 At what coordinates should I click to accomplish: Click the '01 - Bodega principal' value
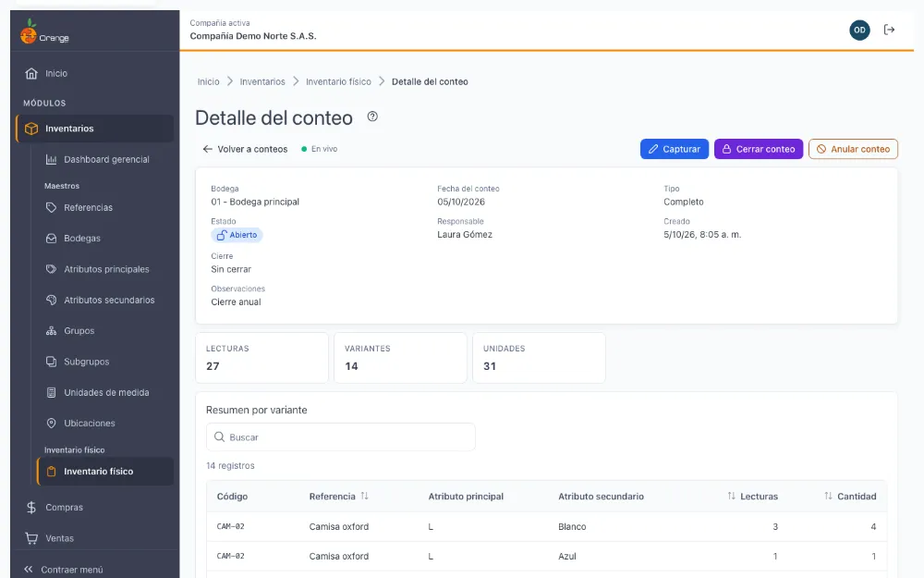point(255,202)
